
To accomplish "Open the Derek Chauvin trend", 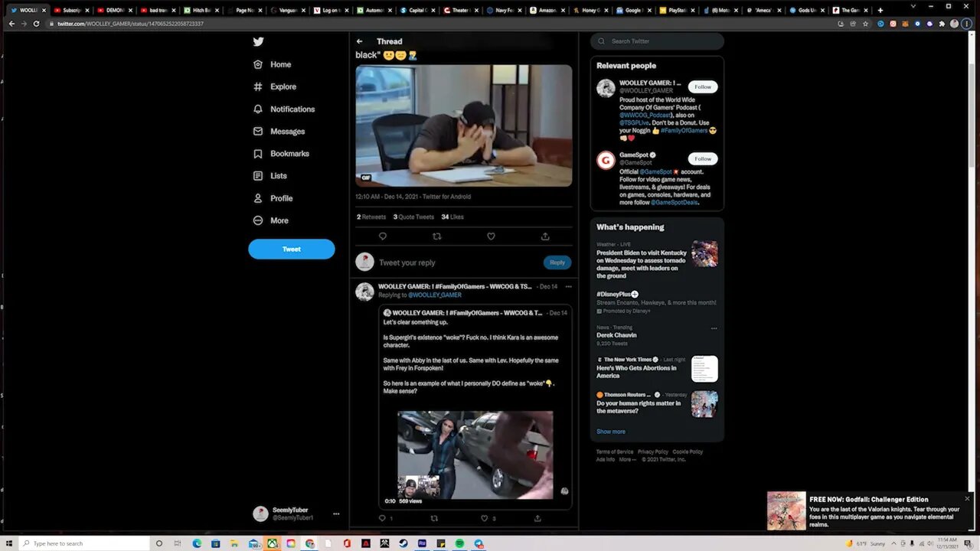I will coord(616,335).
